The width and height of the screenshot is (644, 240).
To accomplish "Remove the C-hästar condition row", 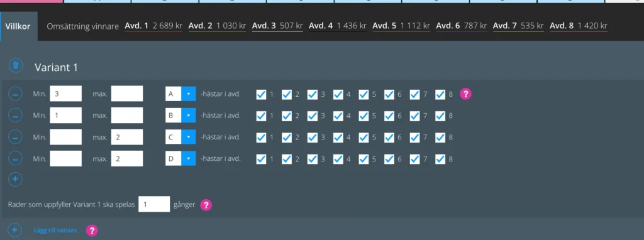I will pos(15,137).
